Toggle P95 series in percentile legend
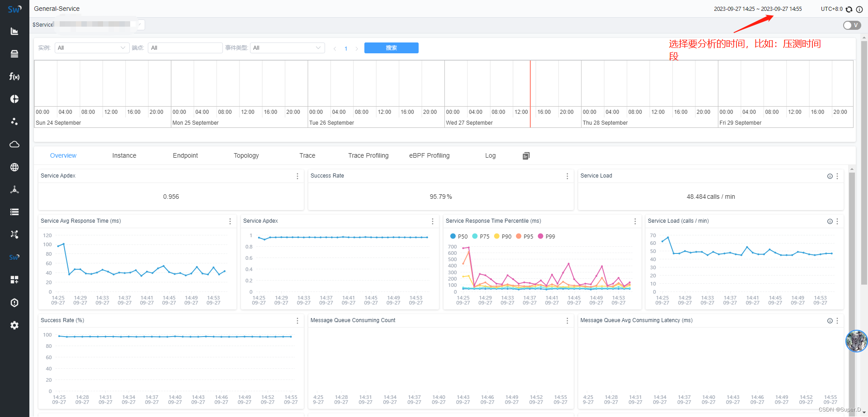 click(524, 236)
